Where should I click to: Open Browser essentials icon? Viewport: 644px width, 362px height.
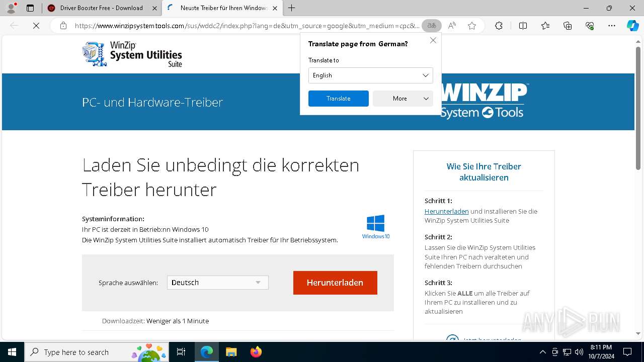[590, 26]
